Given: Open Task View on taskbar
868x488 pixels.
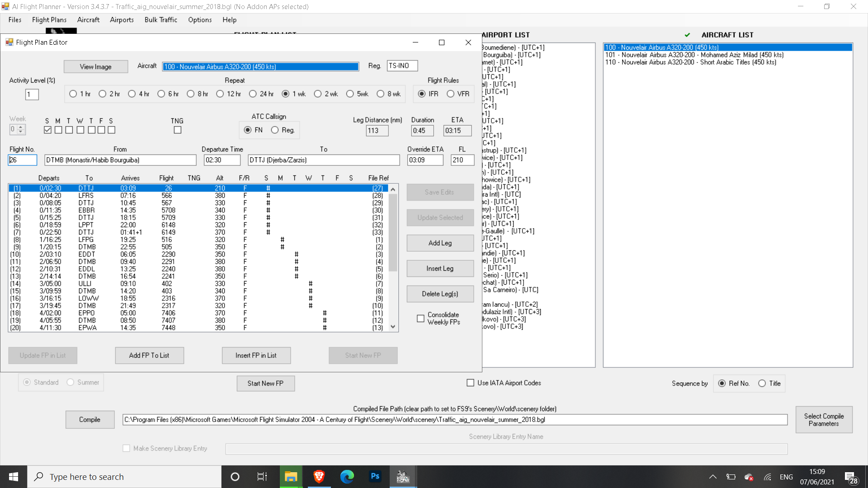Looking at the screenshot, I should [262, 477].
